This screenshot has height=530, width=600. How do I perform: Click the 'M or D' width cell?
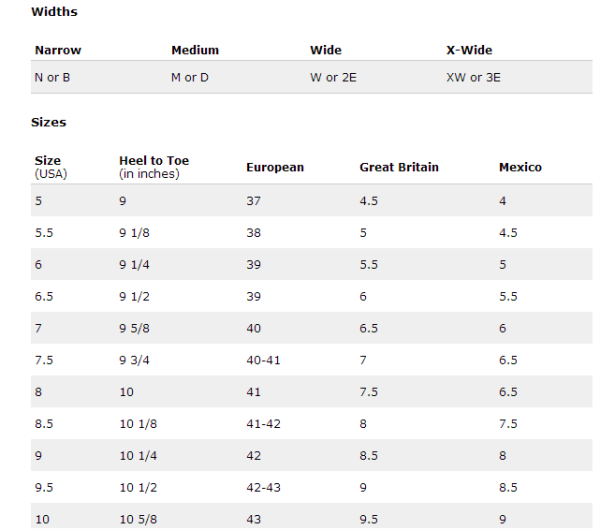tap(190, 78)
